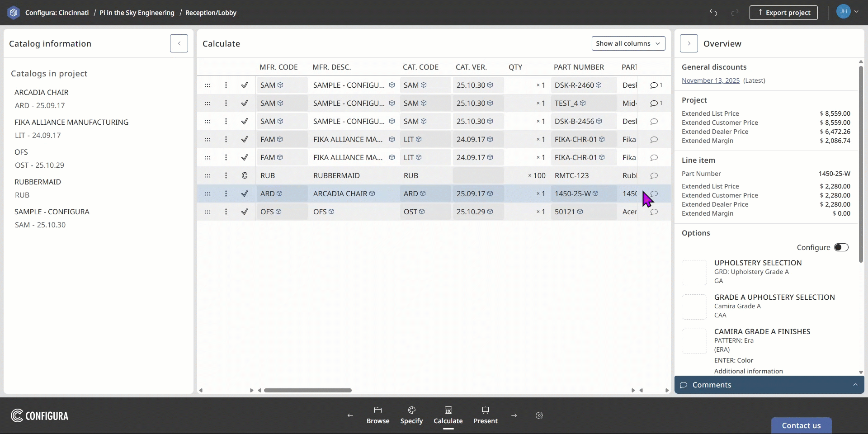
Task: Click the checkmark status of 50121 row
Action: 245,212
